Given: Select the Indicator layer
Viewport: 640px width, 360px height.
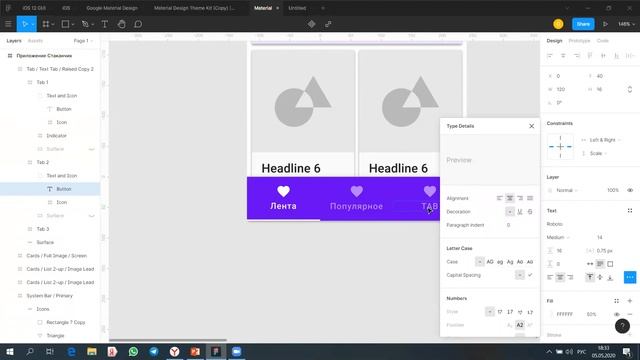Looking at the screenshot, I should click(x=56, y=136).
